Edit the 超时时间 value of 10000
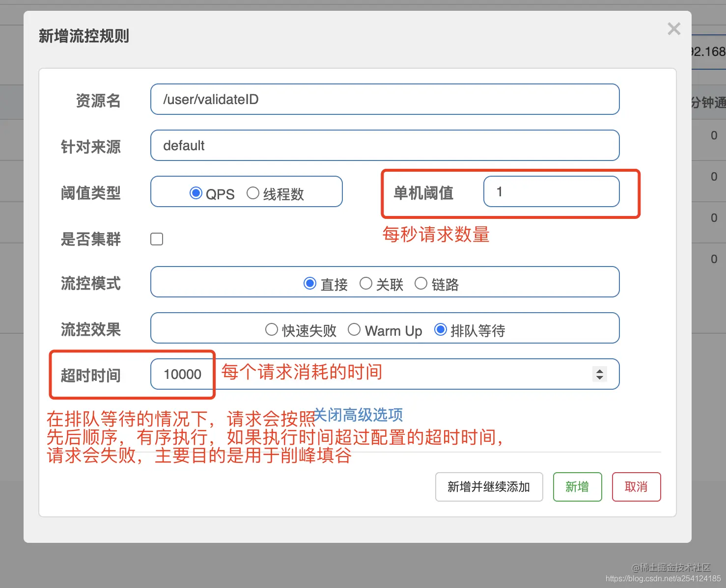This screenshot has width=726, height=588. [182, 374]
